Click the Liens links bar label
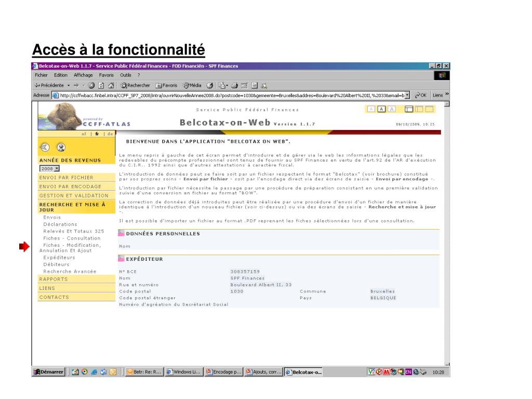Screen dimensions: 532x399 coord(437,96)
